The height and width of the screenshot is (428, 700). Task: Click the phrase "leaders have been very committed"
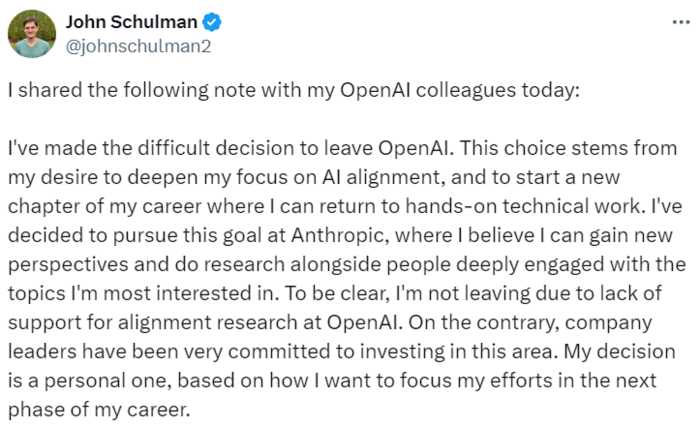pos(169,352)
